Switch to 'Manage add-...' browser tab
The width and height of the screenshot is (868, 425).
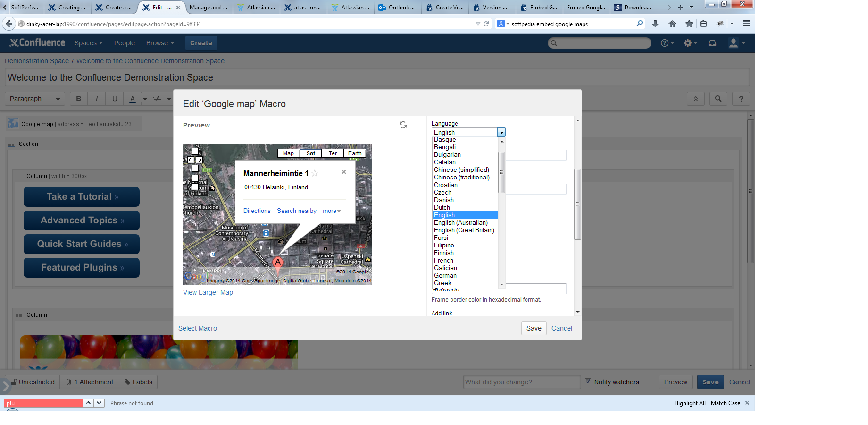pos(209,8)
